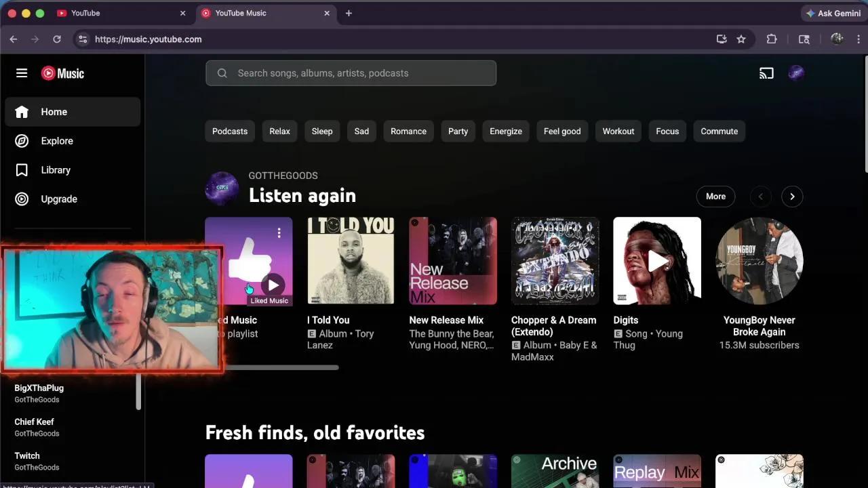The width and height of the screenshot is (868, 488).
Task: Click Ask Gemini button
Action: click(833, 13)
